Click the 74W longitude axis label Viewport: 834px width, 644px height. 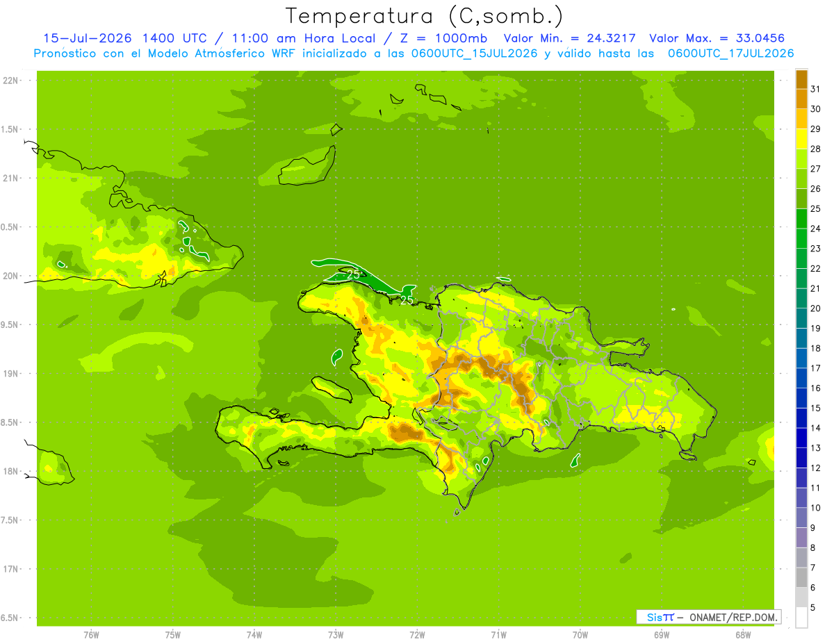[x=254, y=634]
